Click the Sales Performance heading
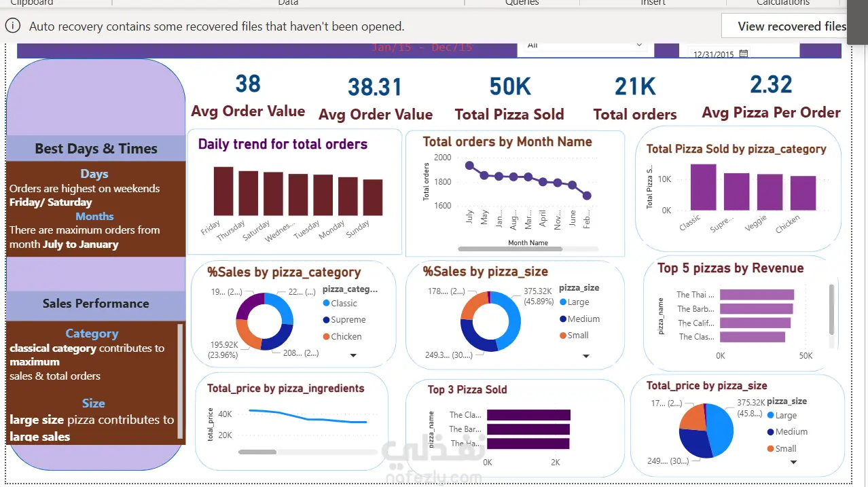This screenshot has height=487, width=868. (96, 304)
